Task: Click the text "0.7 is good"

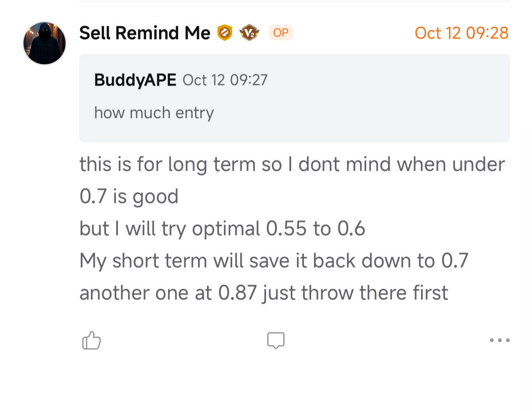Action: click(129, 196)
